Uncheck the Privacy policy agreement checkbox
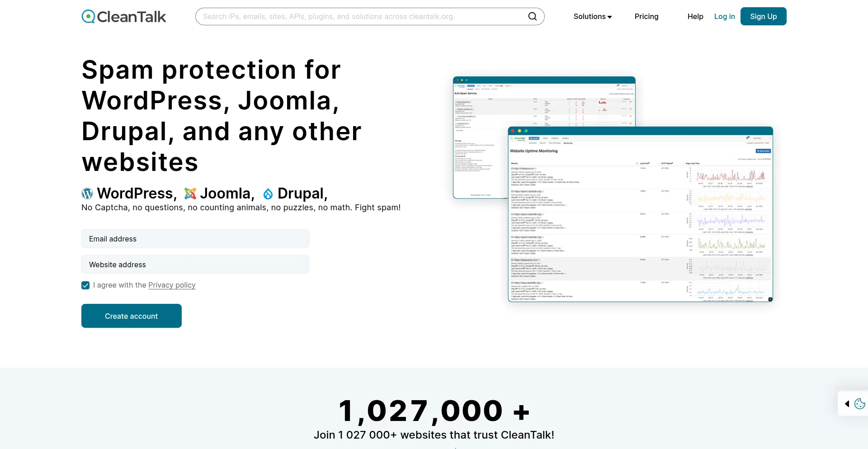Screen dimensions: 868x449 85,285
